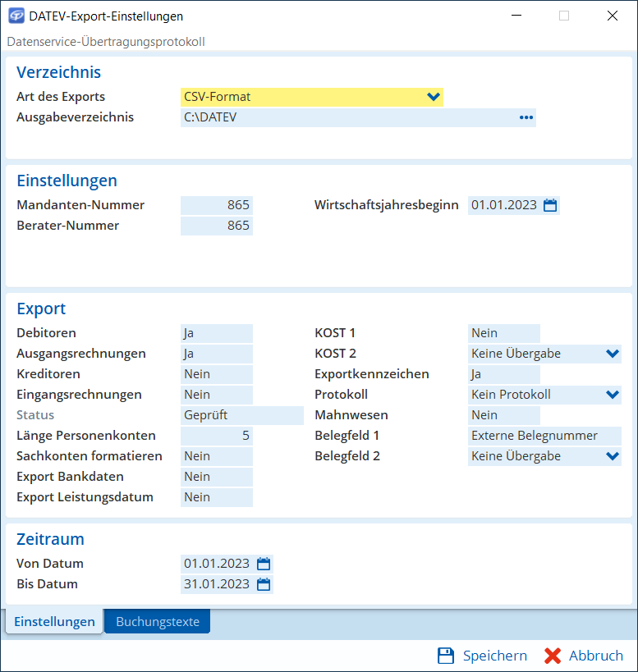The height and width of the screenshot is (672, 638).
Task: Cancel the dialog with Abbruch
Action: tap(584, 656)
